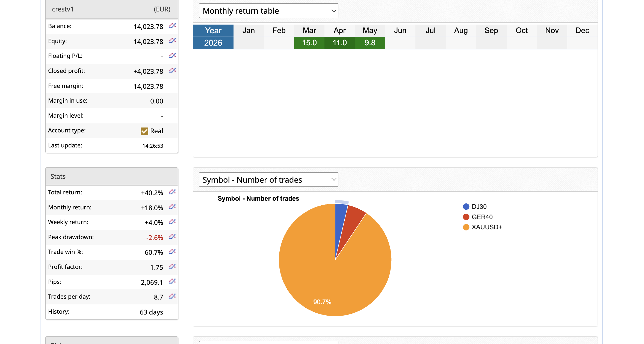The height and width of the screenshot is (344, 644).
Task: Open the Monthly return table dropdown
Action: click(268, 11)
